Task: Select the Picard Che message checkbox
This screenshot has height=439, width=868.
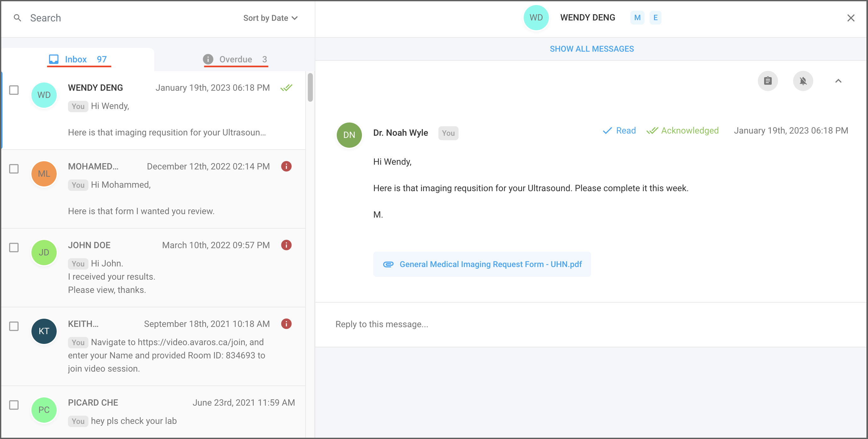Action: 14,405
